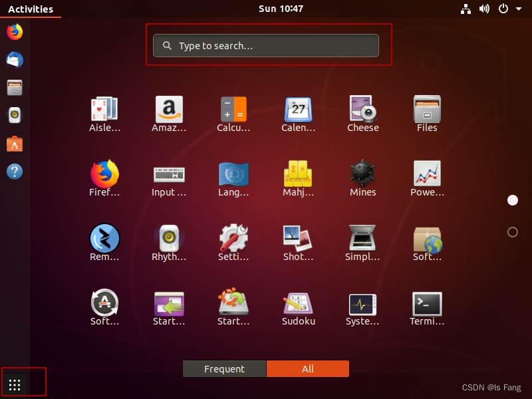Click the network status icon
Image resolution: width=532 pixels, height=399 pixels.
(466, 9)
